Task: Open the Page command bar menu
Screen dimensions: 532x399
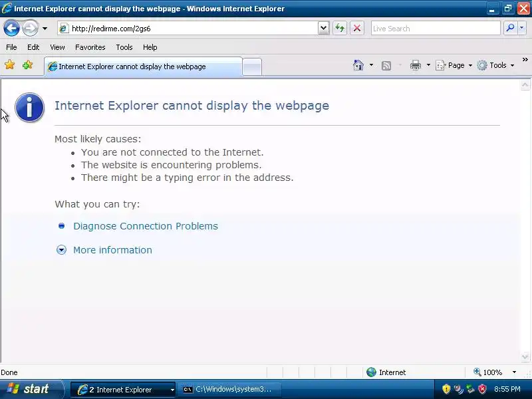Action: pyautogui.click(x=454, y=65)
